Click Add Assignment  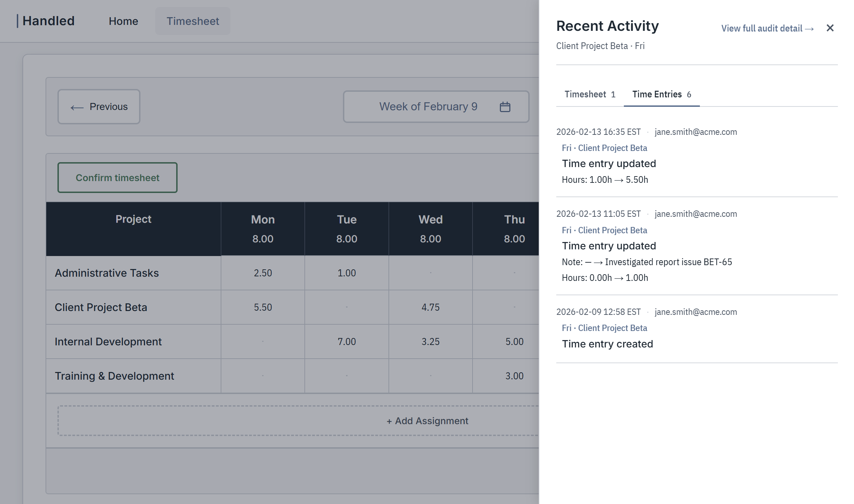pyautogui.click(x=427, y=421)
